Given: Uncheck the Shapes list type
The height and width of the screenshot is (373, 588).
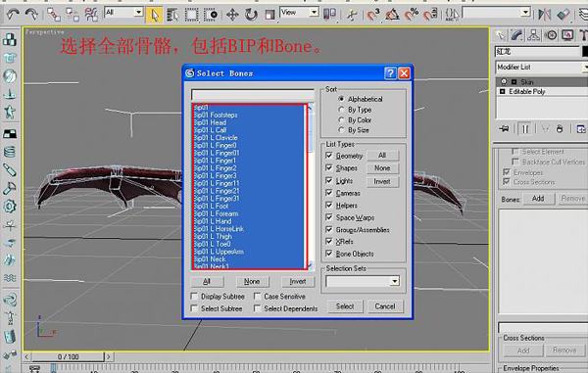Looking at the screenshot, I should (329, 167).
